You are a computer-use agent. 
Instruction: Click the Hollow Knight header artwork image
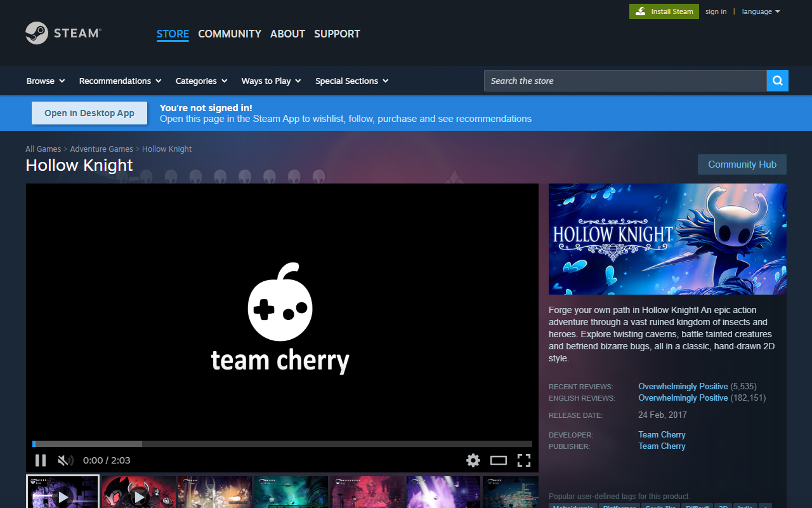point(667,239)
